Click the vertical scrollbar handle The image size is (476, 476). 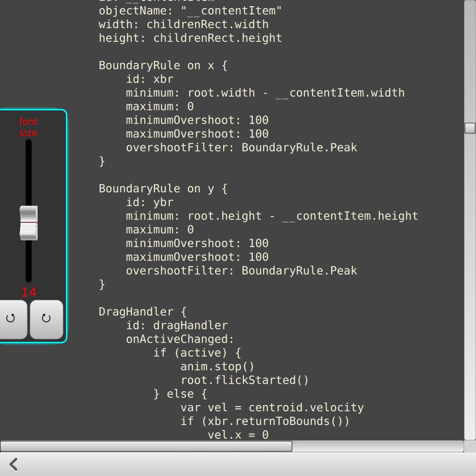point(469,128)
